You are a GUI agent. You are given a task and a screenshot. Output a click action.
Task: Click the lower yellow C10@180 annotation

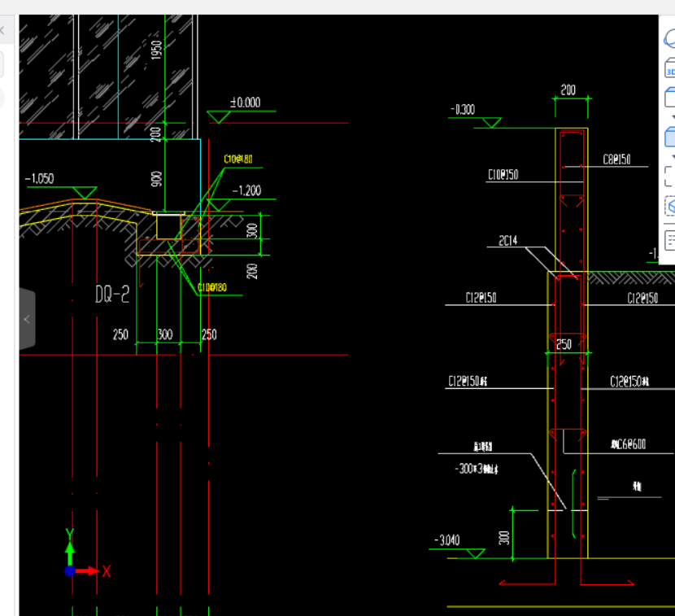[x=211, y=287]
